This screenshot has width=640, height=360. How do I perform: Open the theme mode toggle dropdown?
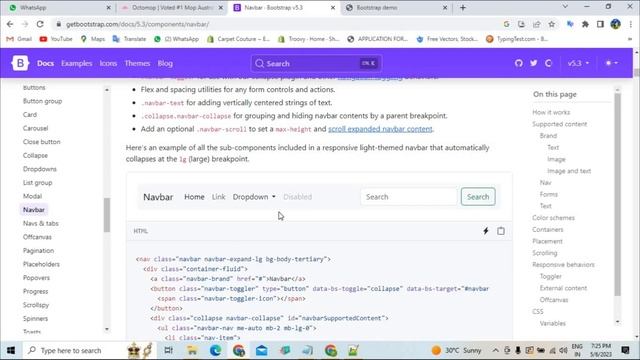pos(611,63)
